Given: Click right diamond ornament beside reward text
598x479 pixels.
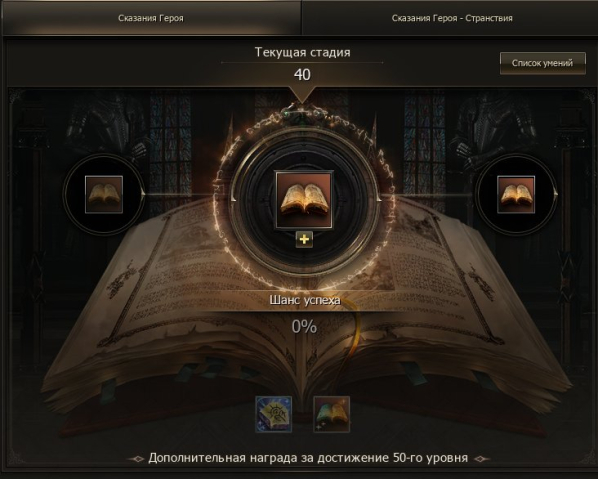Looking at the screenshot, I should tap(481, 459).
